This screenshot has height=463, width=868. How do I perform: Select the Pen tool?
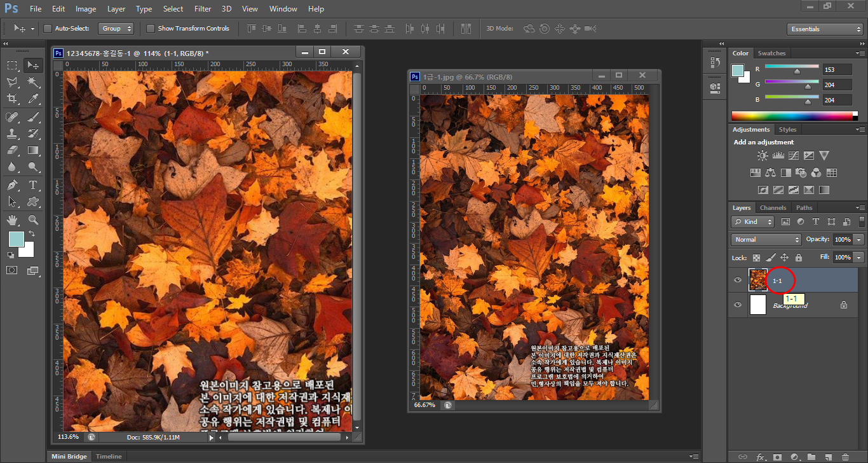[12, 185]
